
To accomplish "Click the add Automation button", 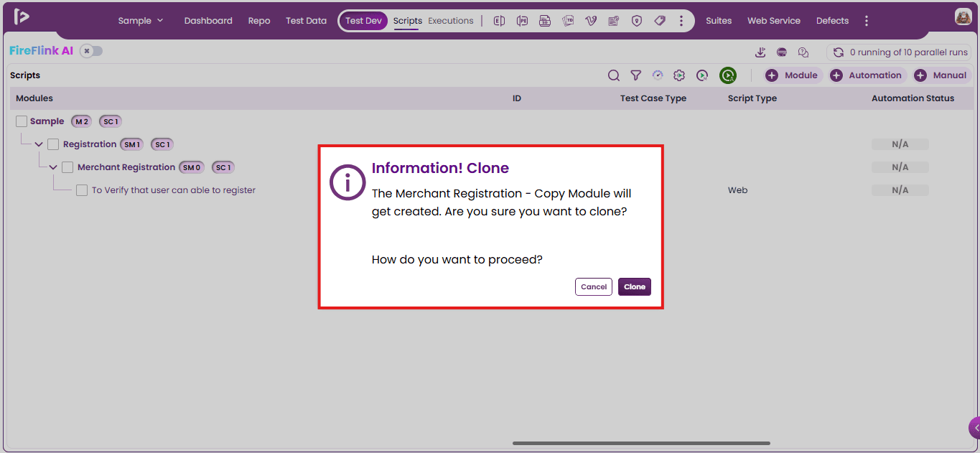I will coord(867,75).
